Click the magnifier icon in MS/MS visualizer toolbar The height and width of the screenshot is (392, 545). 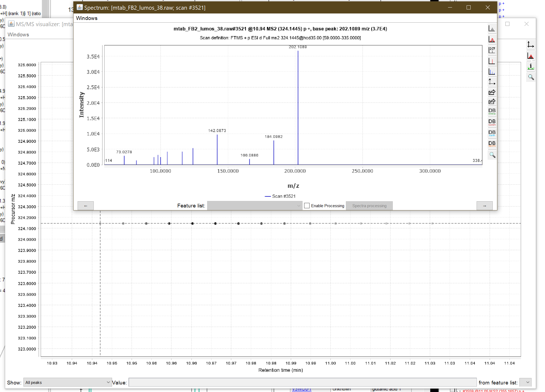point(530,77)
